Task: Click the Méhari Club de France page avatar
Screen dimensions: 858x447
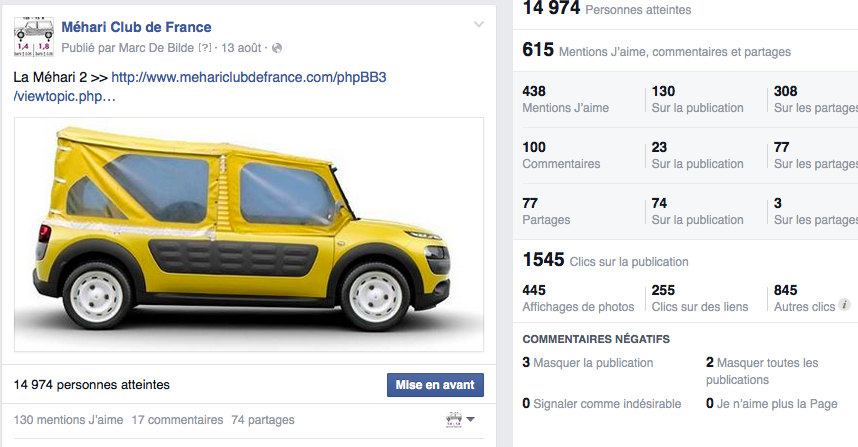Action: click(34, 37)
